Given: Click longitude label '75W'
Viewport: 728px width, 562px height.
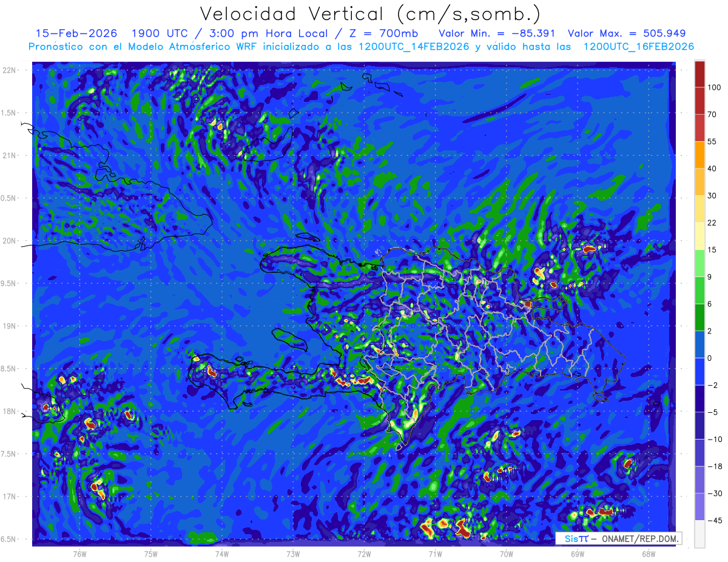Looking at the screenshot, I should (151, 554).
